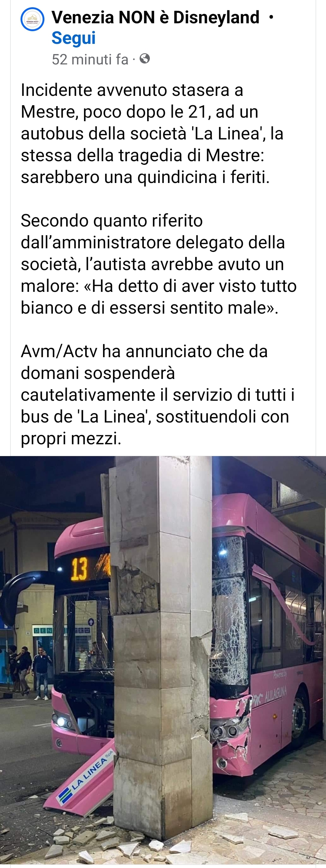Open the Venezia NON è Disneyland page name
326x868 pixels.
tap(155, 17)
